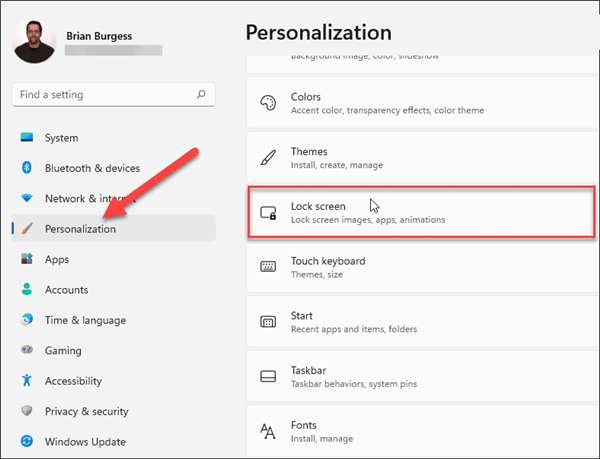Viewport: 600px width, 459px height.
Task: Click Brian Burgess profile picture
Action: pos(35,41)
